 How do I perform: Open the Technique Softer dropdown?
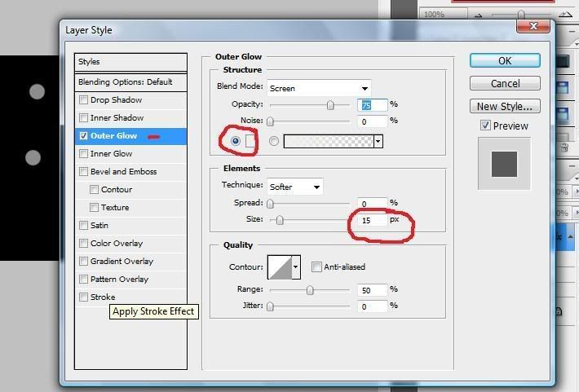(x=295, y=187)
